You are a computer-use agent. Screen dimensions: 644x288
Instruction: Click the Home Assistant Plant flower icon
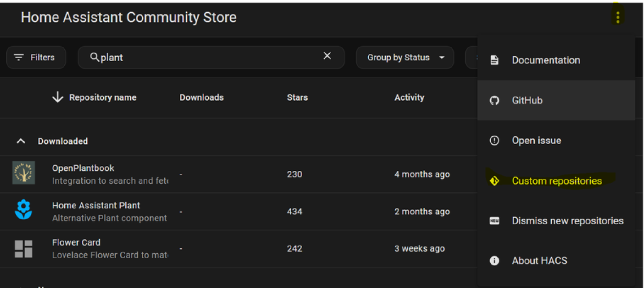click(24, 210)
